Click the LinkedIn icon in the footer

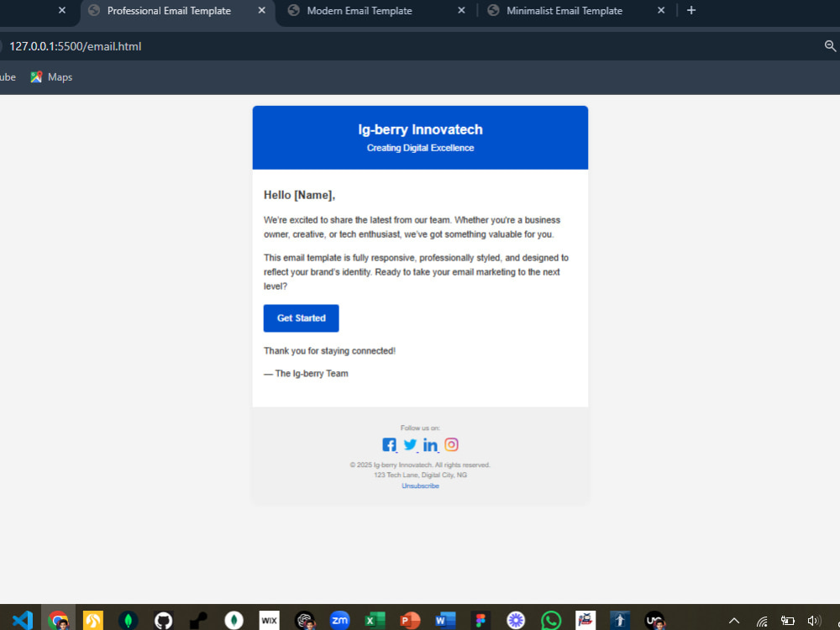[x=430, y=444]
